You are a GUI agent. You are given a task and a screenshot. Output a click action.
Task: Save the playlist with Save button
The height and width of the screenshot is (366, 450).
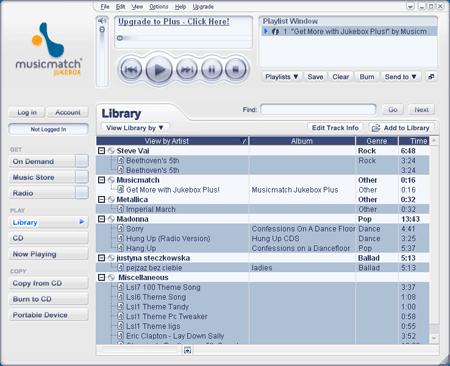(315, 77)
